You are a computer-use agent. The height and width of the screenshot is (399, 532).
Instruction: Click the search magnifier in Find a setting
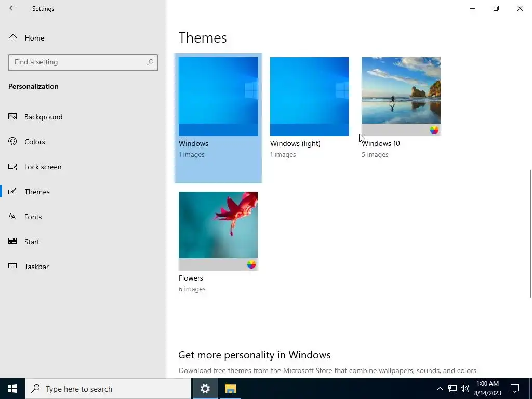coord(150,62)
